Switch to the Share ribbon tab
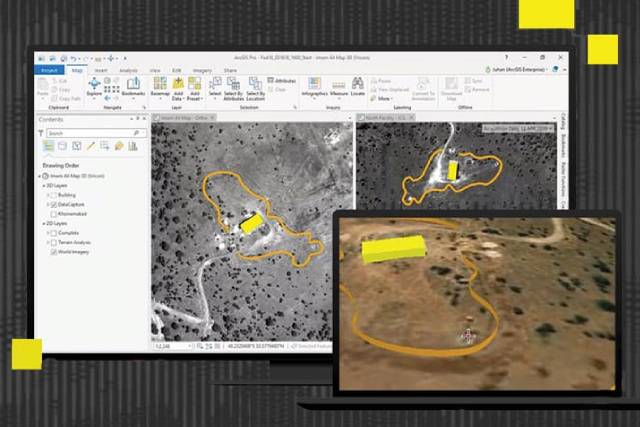This screenshot has height=427, width=640. point(230,70)
